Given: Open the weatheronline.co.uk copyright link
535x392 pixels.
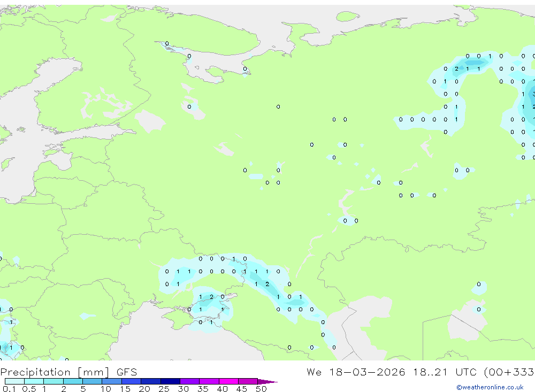Looking at the screenshot, I should (x=490, y=387).
